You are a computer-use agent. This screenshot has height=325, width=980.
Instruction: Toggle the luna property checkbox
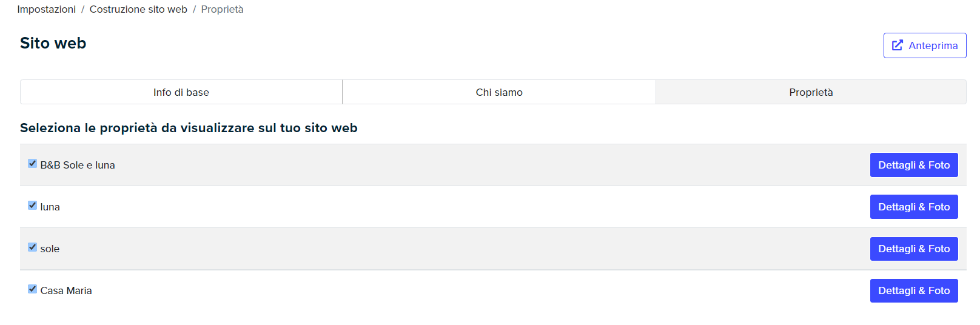tap(33, 206)
